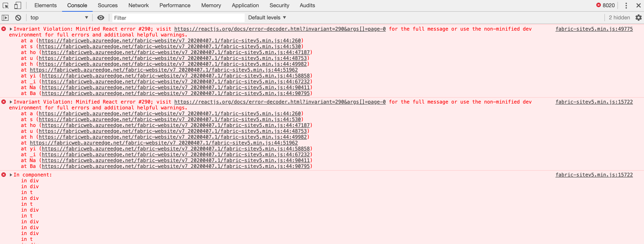Screen dimensions: 644x244
Task: Switch to the Network tab
Action: click(138, 5)
